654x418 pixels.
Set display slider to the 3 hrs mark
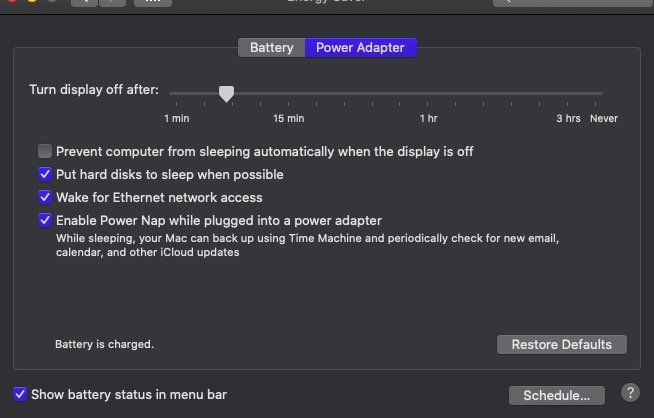(x=568, y=94)
